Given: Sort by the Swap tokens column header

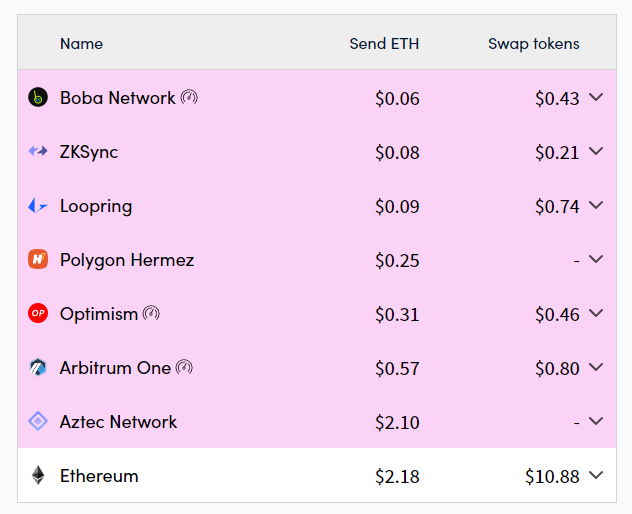Looking at the screenshot, I should pyautogui.click(x=534, y=44).
